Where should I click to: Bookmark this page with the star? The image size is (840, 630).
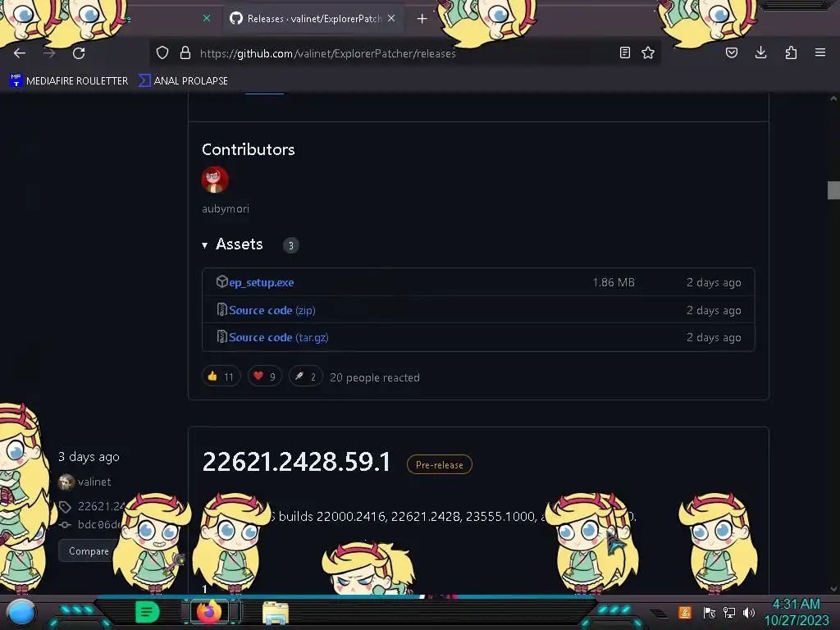(648, 52)
